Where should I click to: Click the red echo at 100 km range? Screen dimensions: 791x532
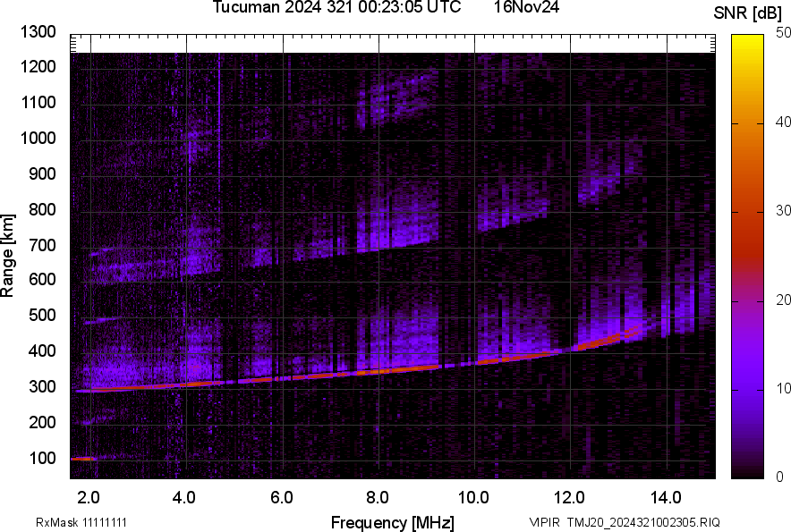[82, 459]
